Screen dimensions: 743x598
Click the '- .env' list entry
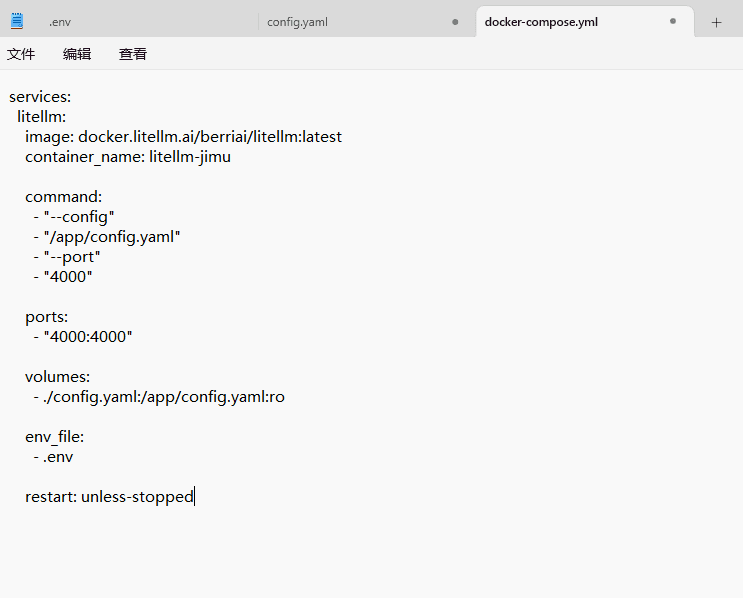pyautogui.click(x=53, y=457)
